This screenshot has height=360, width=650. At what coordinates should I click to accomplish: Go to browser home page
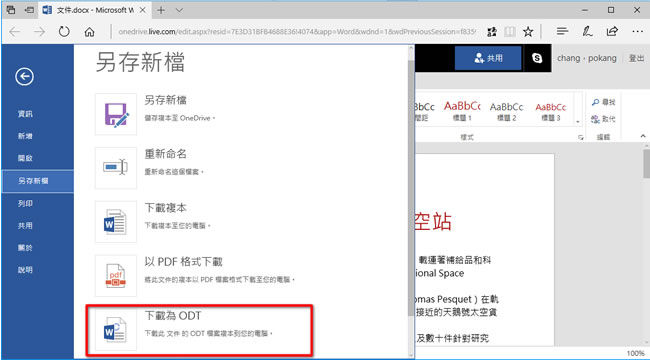click(x=89, y=32)
